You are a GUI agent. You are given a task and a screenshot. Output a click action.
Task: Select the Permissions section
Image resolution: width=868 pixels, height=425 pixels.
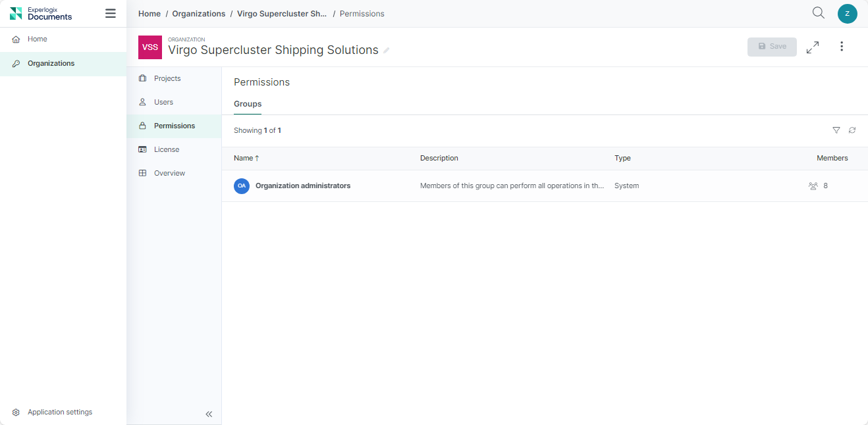pos(174,126)
